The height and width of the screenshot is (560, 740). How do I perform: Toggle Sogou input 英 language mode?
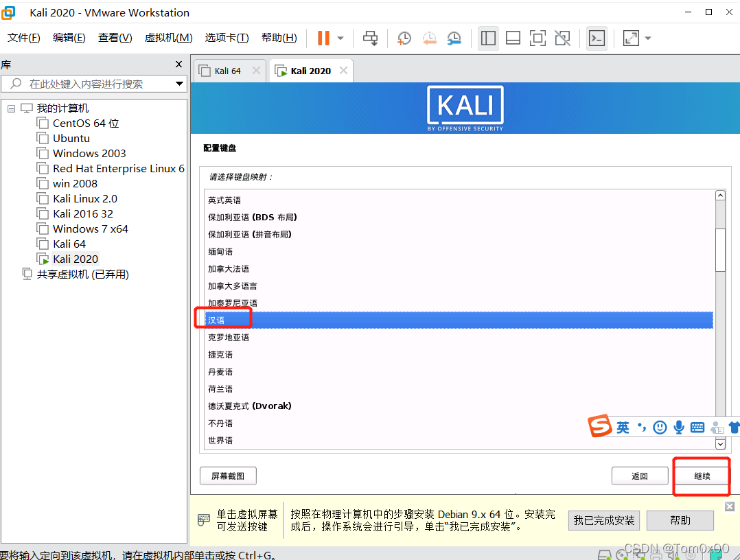(623, 428)
